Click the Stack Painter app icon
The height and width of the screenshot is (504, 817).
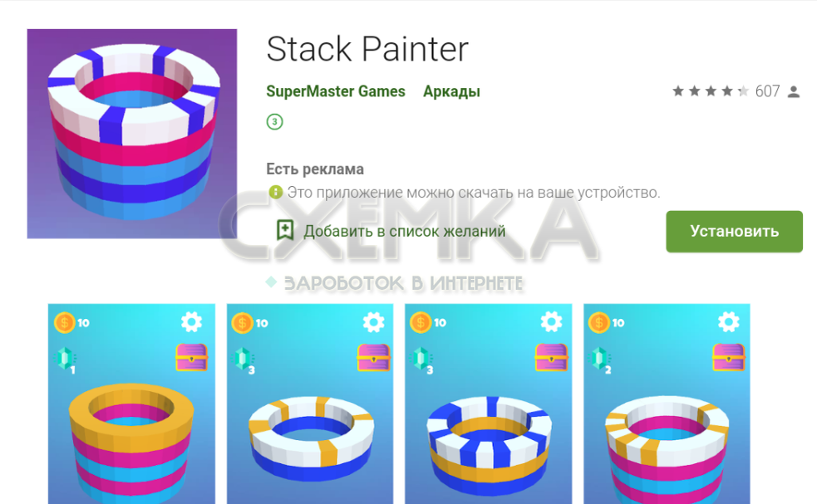coord(132,134)
